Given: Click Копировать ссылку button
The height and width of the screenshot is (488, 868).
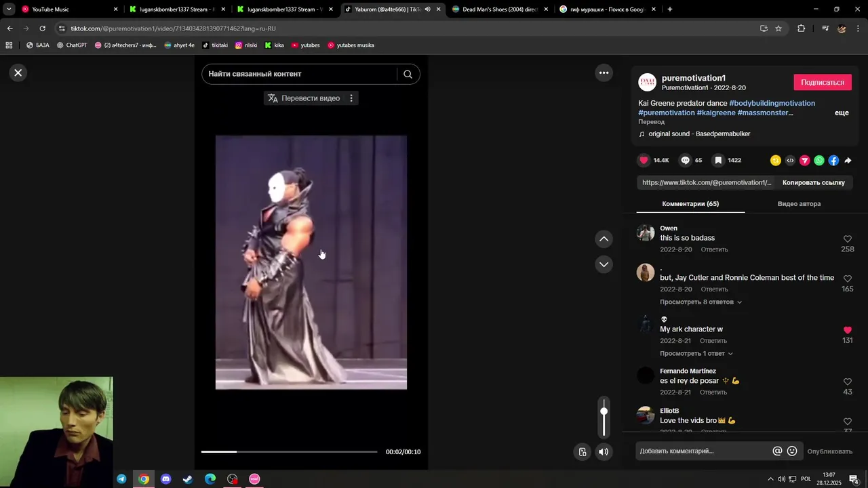Looking at the screenshot, I should [x=813, y=182].
